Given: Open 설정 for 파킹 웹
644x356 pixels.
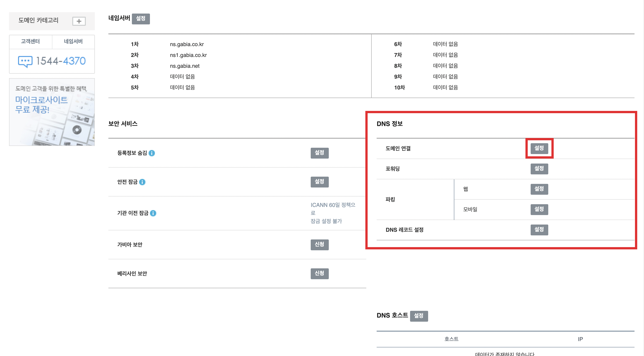Looking at the screenshot, I should 539,189.
